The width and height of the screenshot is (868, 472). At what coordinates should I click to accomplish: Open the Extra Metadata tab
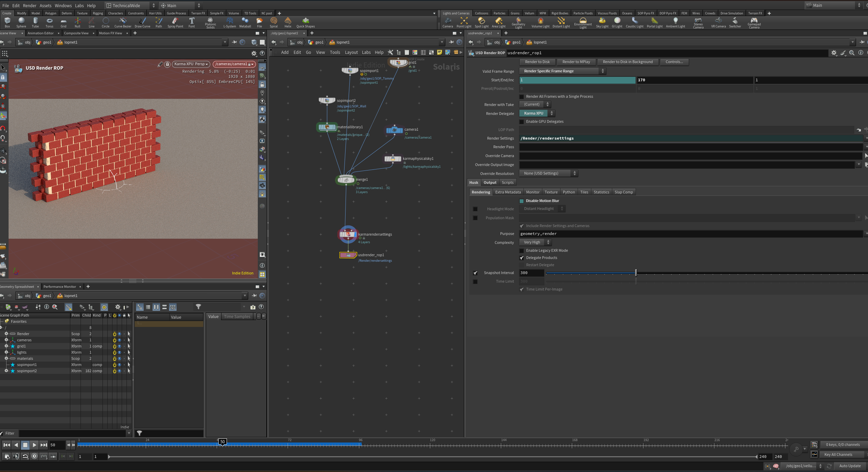point(508,192)
